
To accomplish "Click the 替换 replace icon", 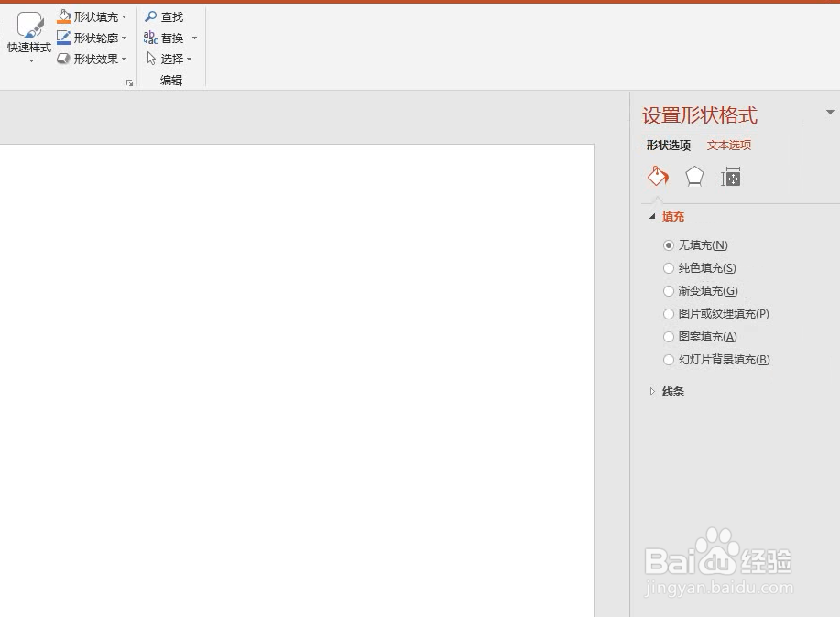I will click(x=150, y=38).
